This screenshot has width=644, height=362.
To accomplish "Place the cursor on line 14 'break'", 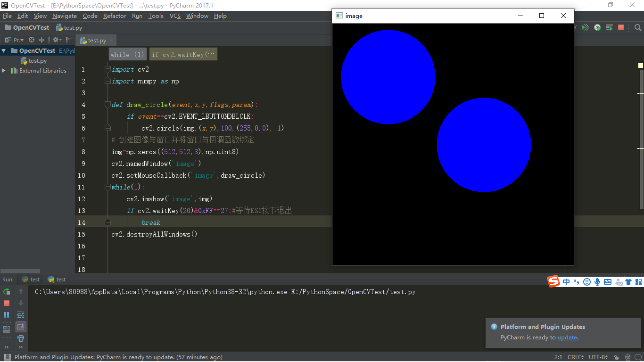I will coord(151,222).
